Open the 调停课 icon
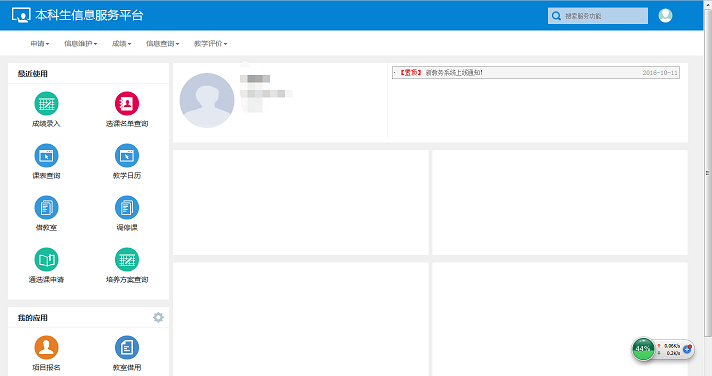This screenshot has width=712, height=376. pyautogui.click(x=127, y=208)
